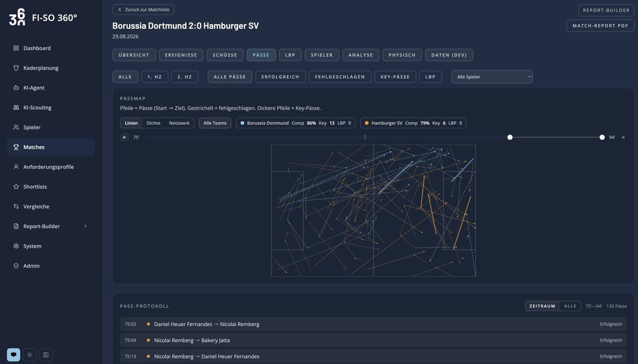The image size is (638, 364).
Task: Click the Kaderplanung shirt icon
Action: (16, 68)
